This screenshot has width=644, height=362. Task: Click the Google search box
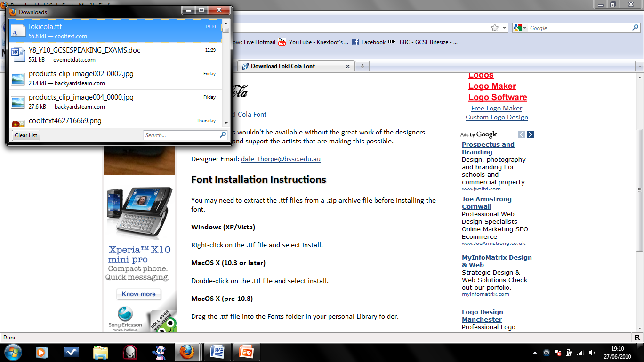click(x=580, y=28)
